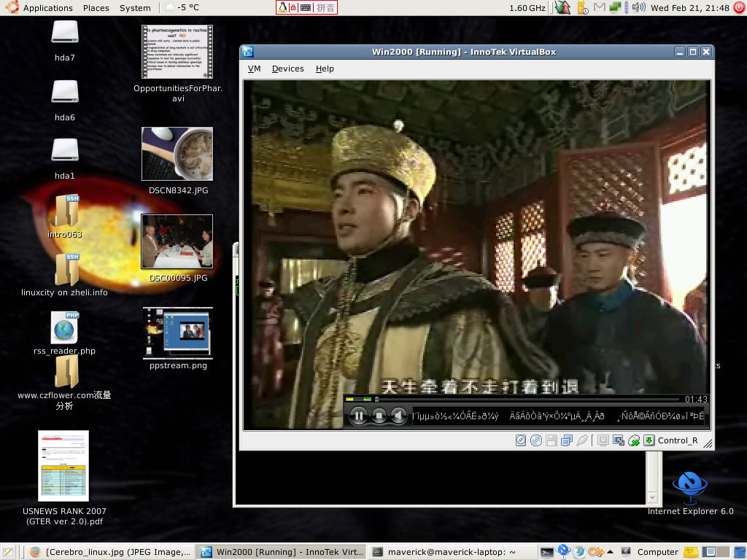
Task: Open the Help menu in VirtualBox
Action: [x=325, y=69]
